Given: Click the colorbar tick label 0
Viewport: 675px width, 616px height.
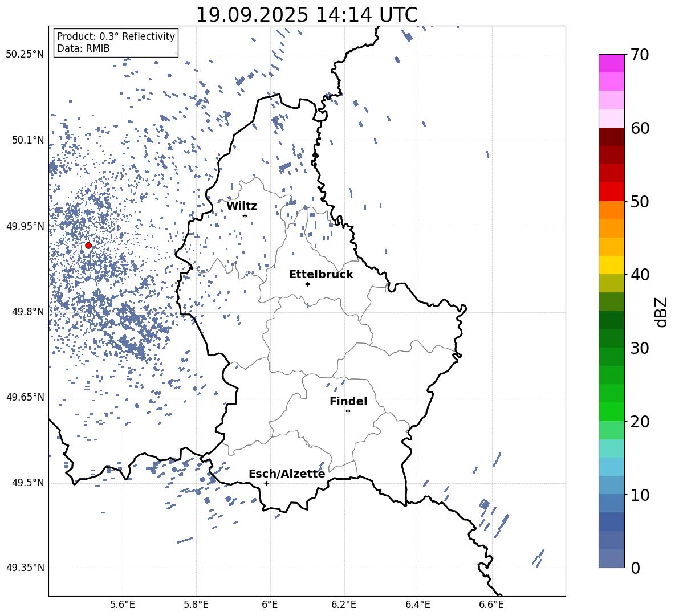Looking at the screenshot, I should coord(635,568).
